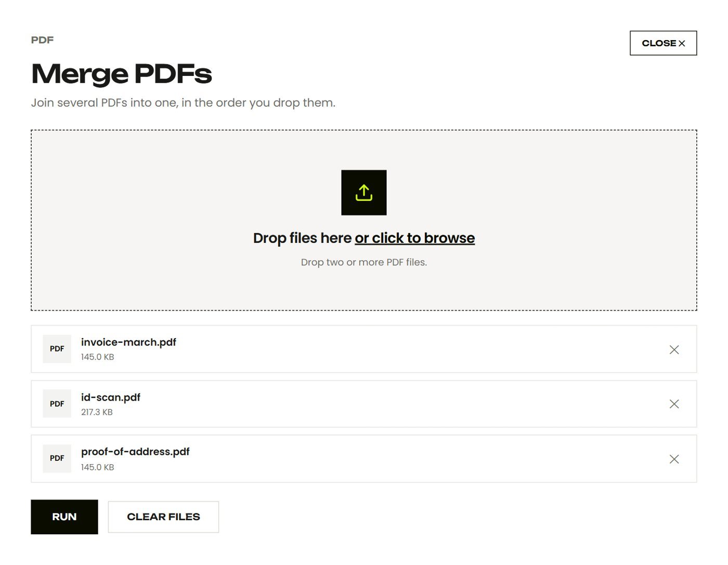Click the PDF badge beside proof-of-address.pdf
Image resolution: width=728 pixels, height=565 pixels.
point(57,458)
